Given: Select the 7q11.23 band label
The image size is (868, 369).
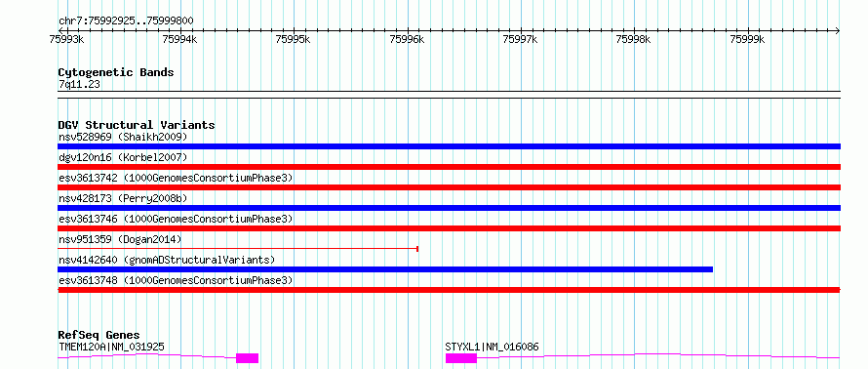Looking at the screenshot, I should tap(79, 85).
